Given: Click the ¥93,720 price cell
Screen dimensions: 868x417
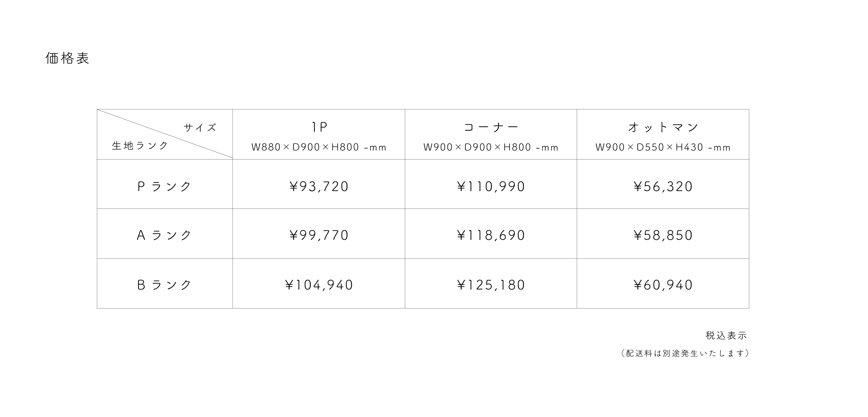Looking at the screenshot, I should 319,187.
